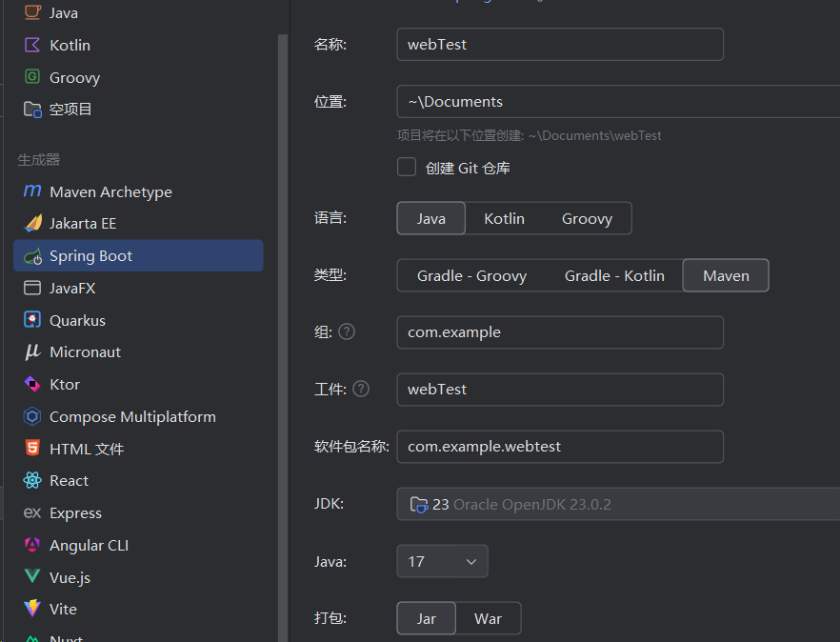Choose Gradle - Groovy build type

tap(472, 275)
